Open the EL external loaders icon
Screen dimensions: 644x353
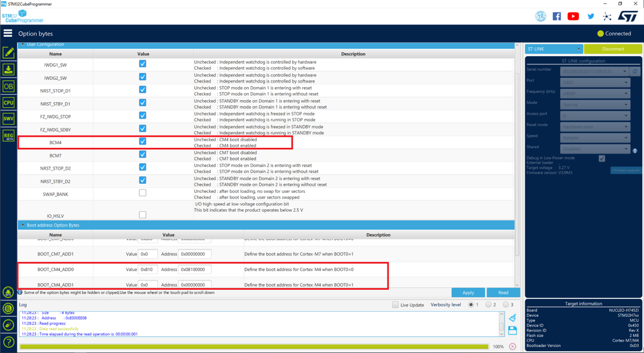point(8,308)
